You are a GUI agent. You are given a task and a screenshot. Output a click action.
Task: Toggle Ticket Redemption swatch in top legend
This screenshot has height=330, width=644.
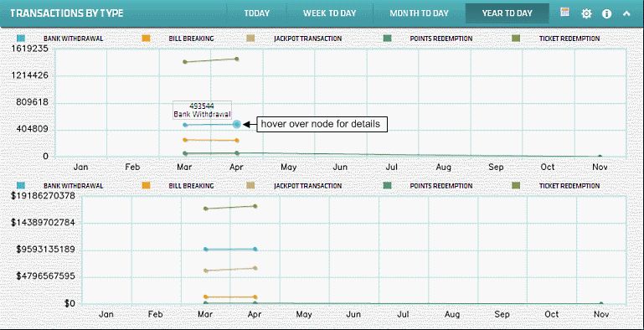[x=516, y=39]
